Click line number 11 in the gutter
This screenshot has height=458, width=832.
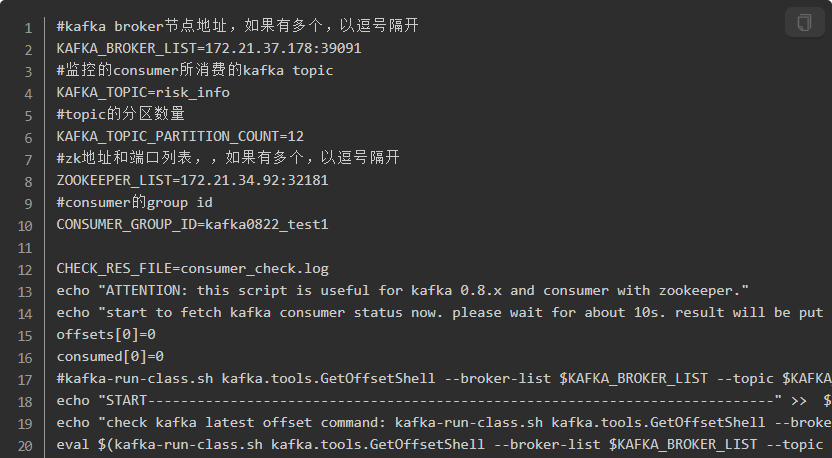(x=25, y=248)
